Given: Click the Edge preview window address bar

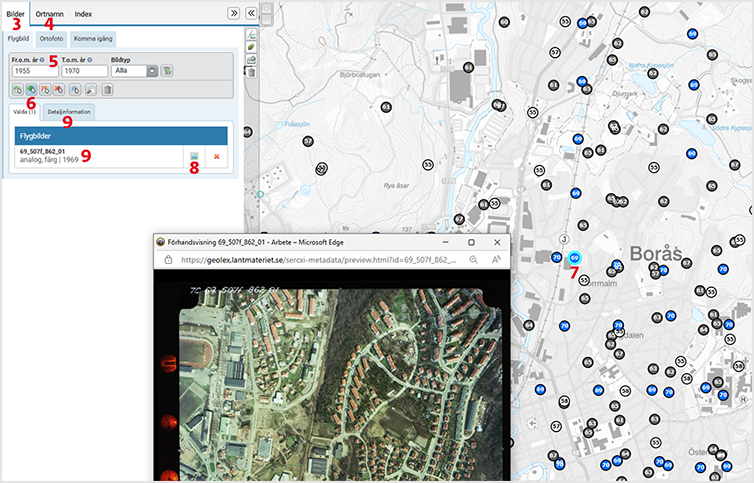Looking at the screenshot, I should [x=317, y=260].
